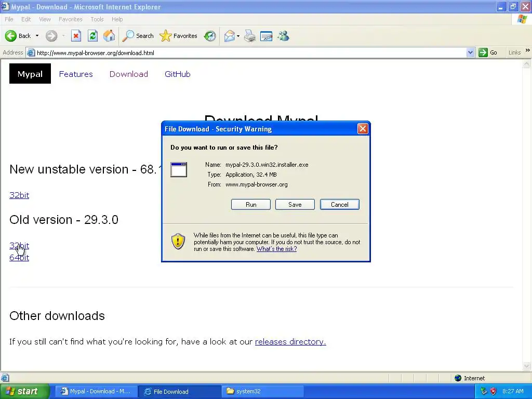Open the Edit menu

[26, 19]
